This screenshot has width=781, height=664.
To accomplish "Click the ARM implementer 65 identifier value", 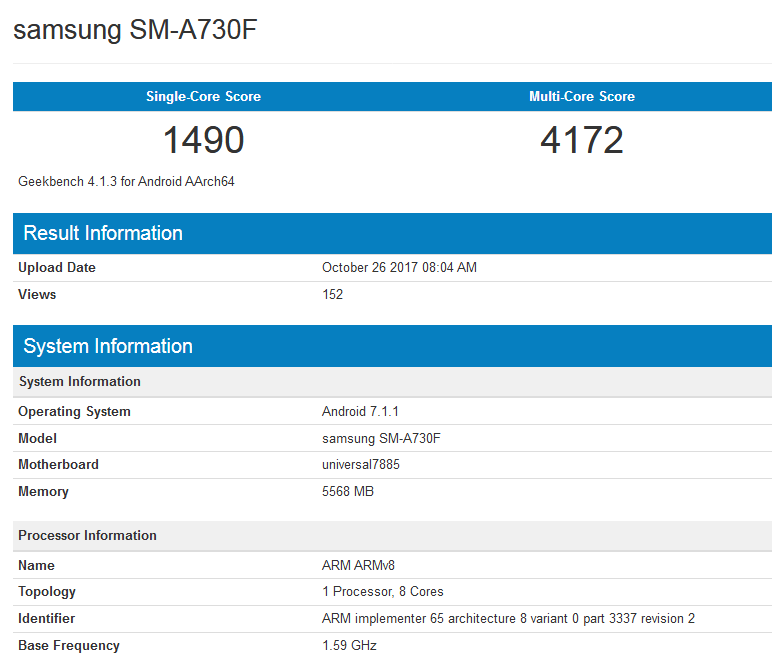I will click(x=508, y=619).
